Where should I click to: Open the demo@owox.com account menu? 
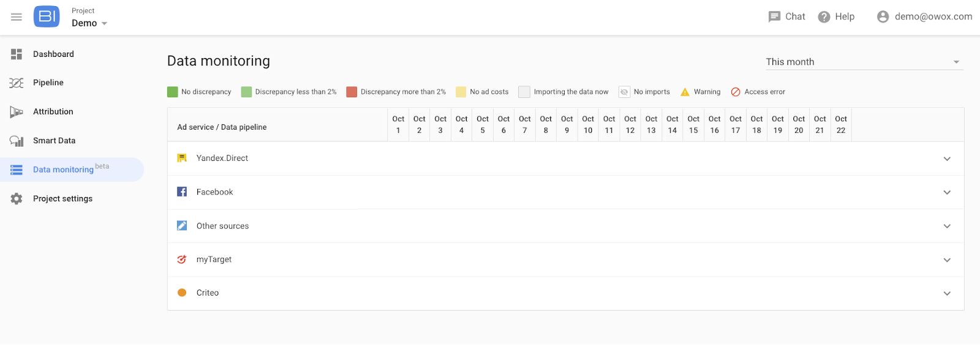933,17
